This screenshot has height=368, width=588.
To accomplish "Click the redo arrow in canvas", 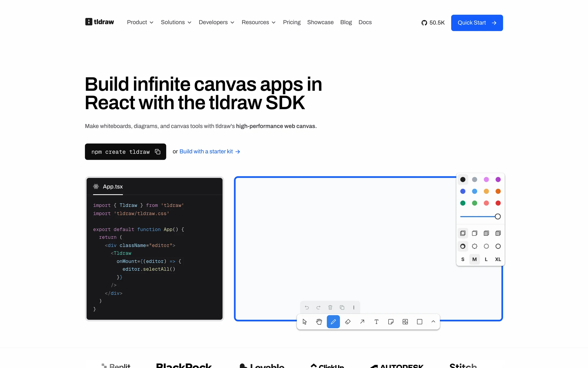I will [x=318, y=308].
